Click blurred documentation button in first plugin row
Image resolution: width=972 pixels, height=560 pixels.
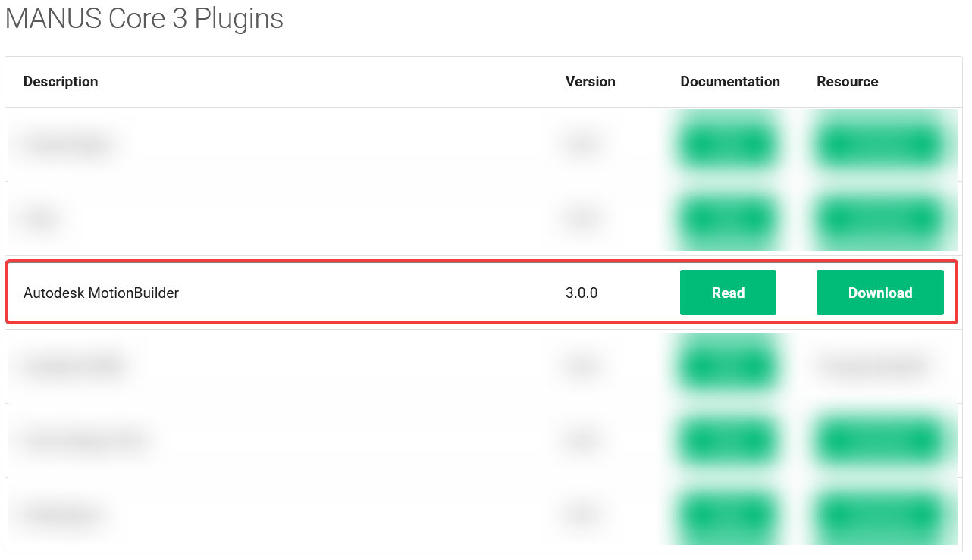(x=728, y=144)
